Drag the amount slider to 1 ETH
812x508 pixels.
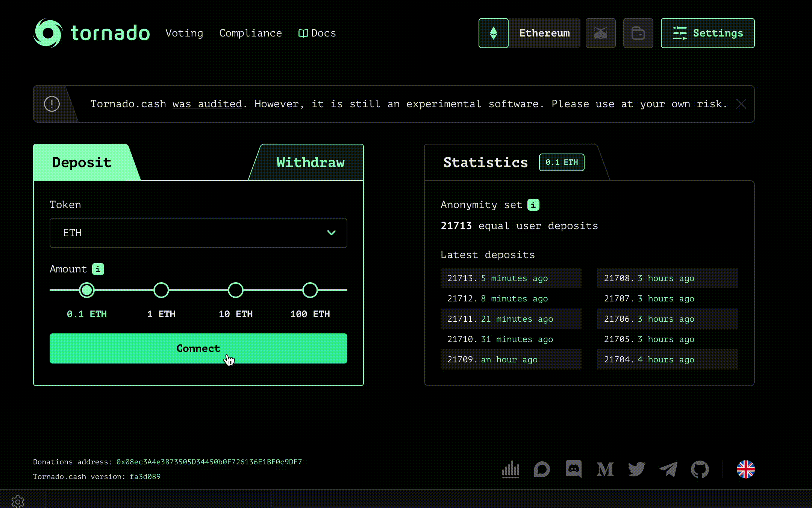coord(161,290)
